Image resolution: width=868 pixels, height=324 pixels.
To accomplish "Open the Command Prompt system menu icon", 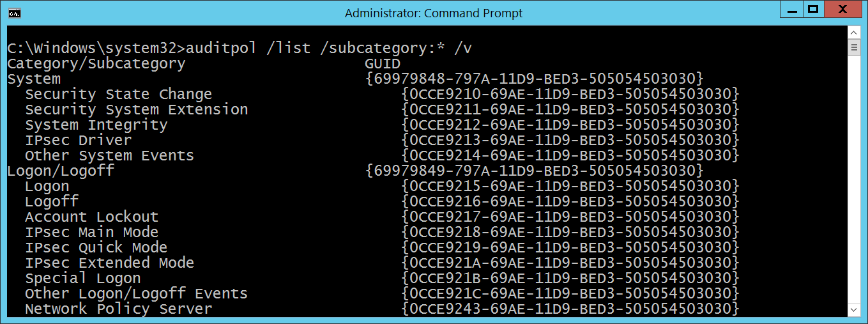I will (15, 12).
